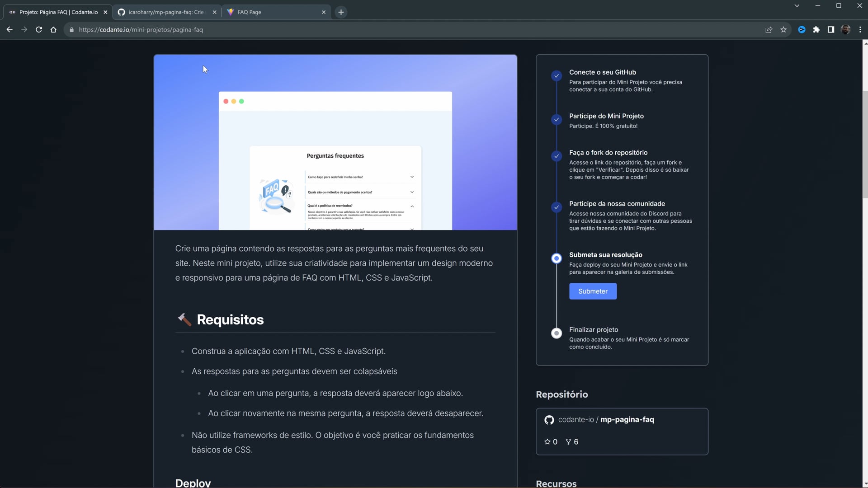This screenshot has height=488, width=868.
Task: Open the tab search chevron
Action: tap(797, 6)
